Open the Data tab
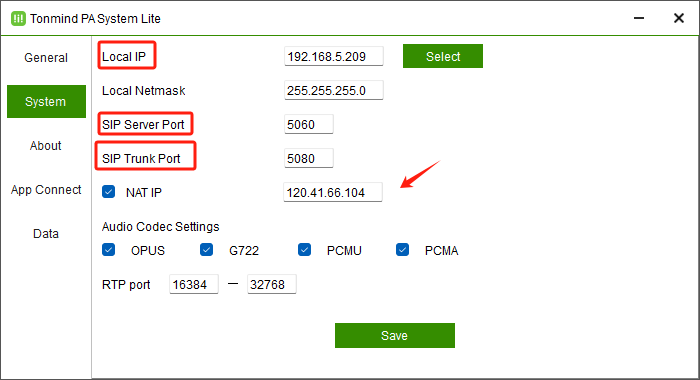This screenshot has height=380, width=700. [46, 234]
